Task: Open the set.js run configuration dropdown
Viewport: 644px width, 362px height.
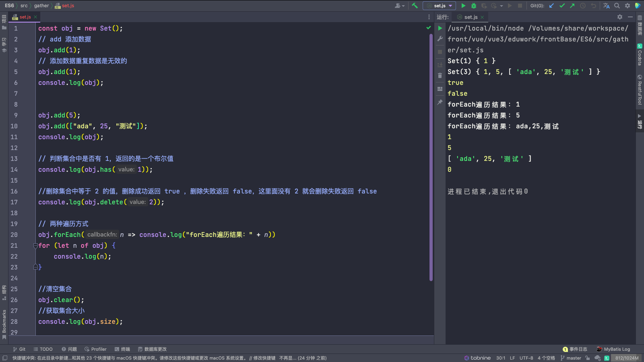Action: click(x=440, y=6)
